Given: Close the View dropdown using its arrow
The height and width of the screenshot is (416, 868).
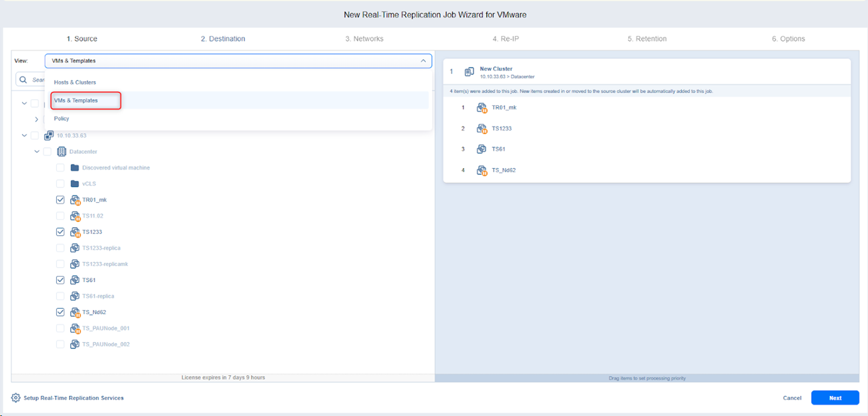Looking at the screenshot, I should [x=423, y=60].
